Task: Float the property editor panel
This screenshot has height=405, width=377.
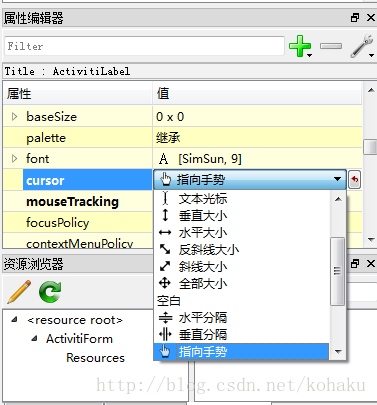Action: (355, 18)
